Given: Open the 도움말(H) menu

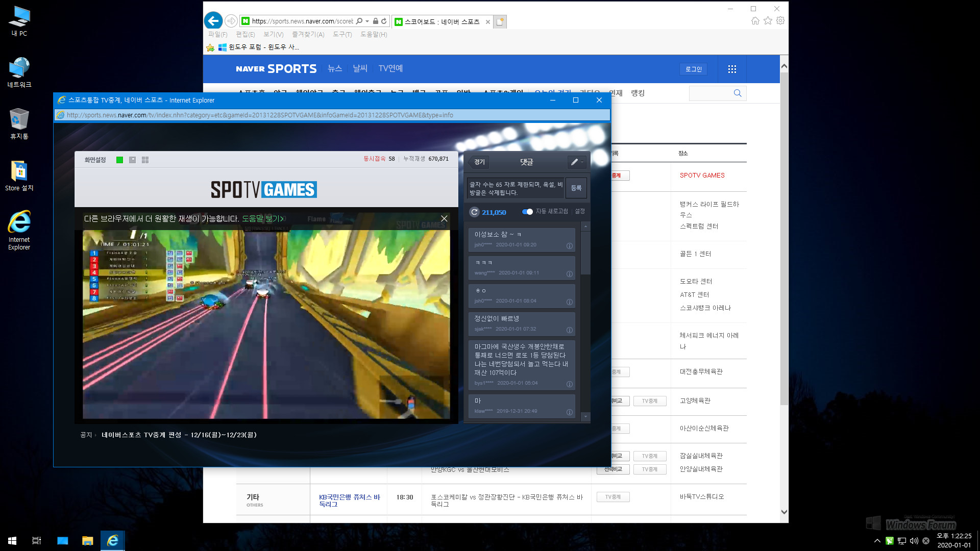Looking at the screenshot, I should [x=374, y=34].
